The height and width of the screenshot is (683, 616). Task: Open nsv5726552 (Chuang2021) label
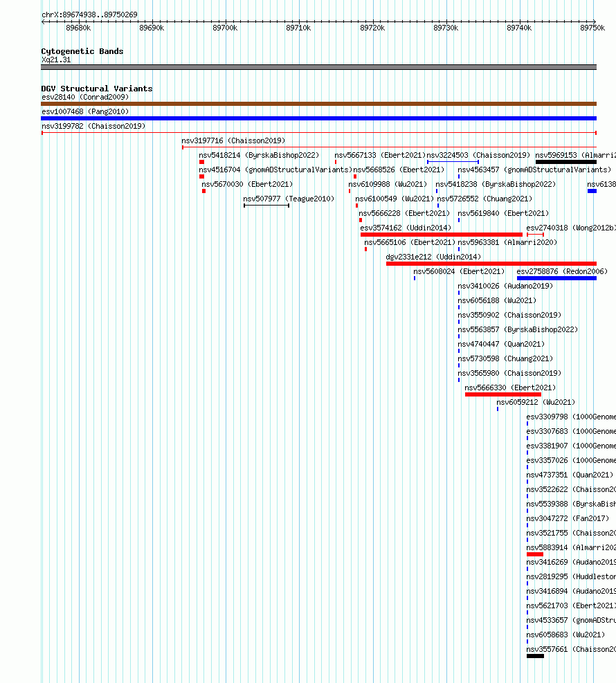[485, 199]
